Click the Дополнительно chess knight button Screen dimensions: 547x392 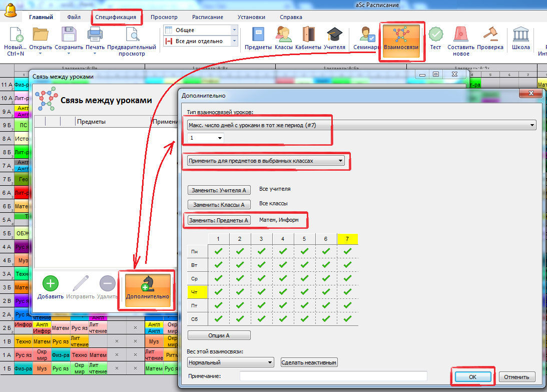click(148, 288)
